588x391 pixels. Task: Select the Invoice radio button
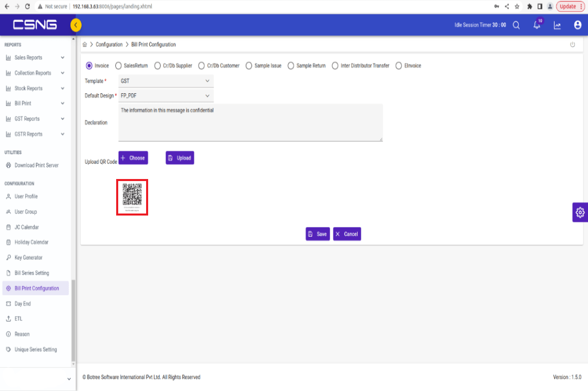89,65
